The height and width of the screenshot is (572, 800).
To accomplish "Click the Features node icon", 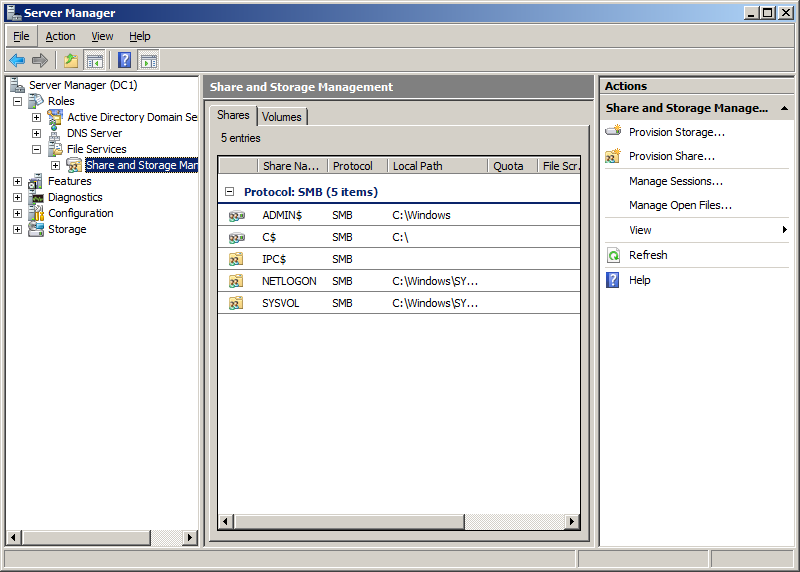I will (36, 181).
